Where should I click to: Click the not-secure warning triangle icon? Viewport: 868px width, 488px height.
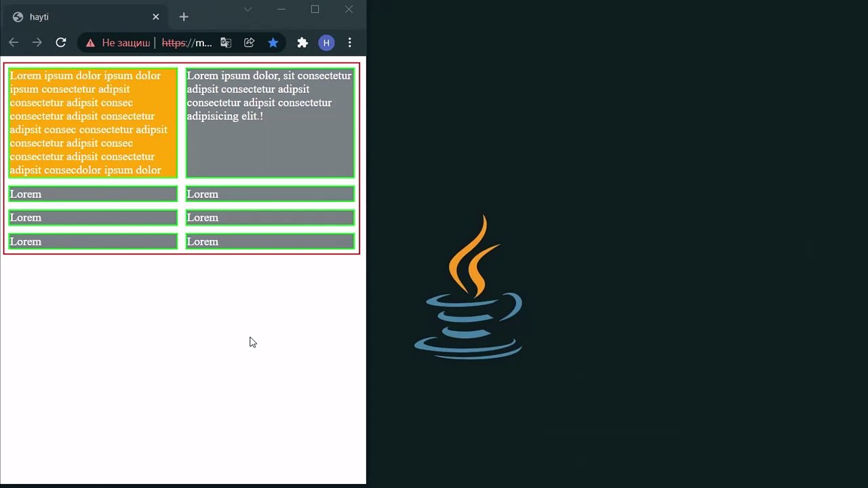point(90,43)
